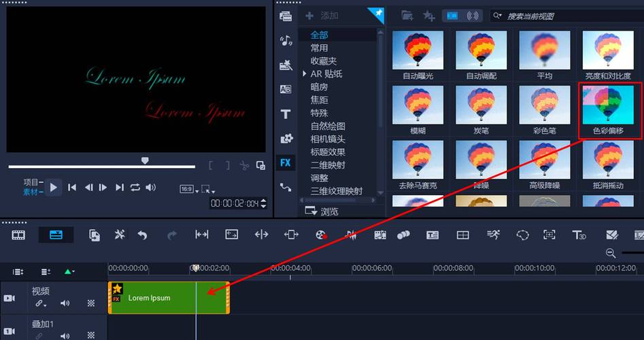Switch preview to 素材 mode

pos(31,192)
